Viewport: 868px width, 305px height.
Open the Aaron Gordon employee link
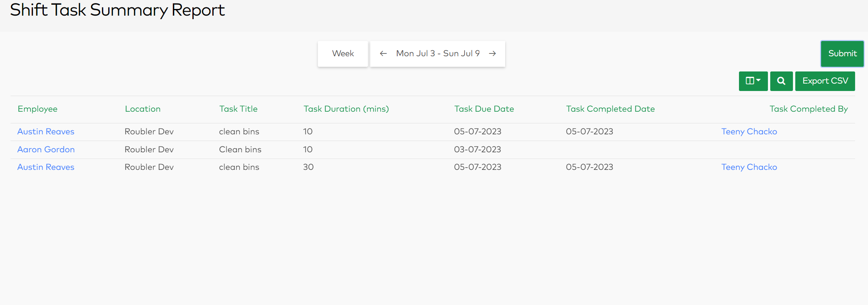tap(46, 150)
